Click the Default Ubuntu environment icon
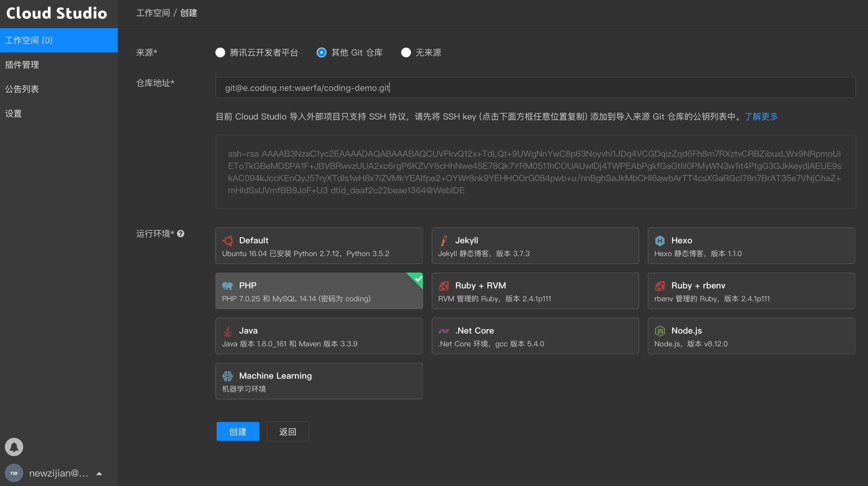The height and width of the screenshot is (486, 868). [x=228, y=241]
